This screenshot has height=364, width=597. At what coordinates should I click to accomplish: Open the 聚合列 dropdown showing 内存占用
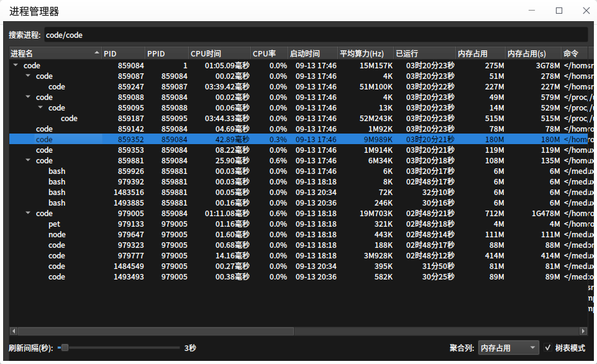coord(508,348)
